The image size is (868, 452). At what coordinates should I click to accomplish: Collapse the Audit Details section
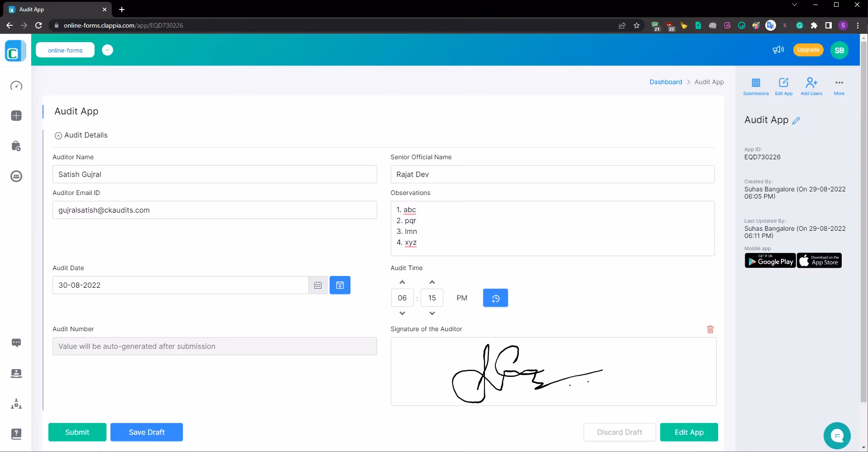click(x=58, y=136)
